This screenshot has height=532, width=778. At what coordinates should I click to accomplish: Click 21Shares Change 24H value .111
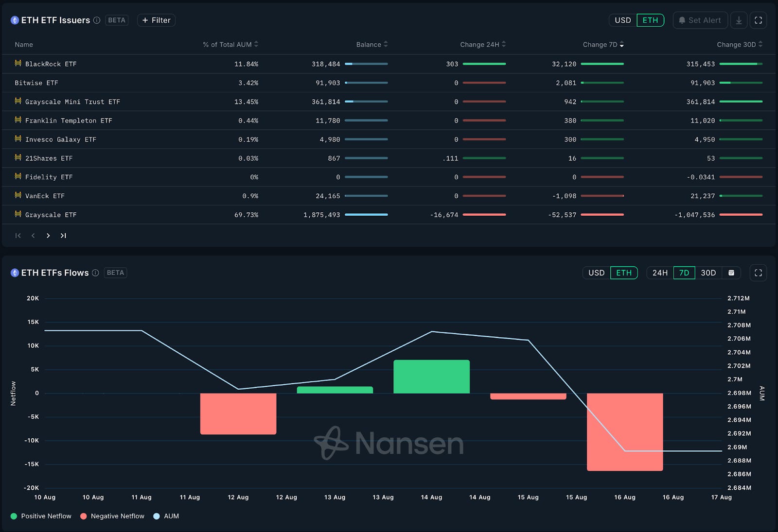tap(450, 158)
